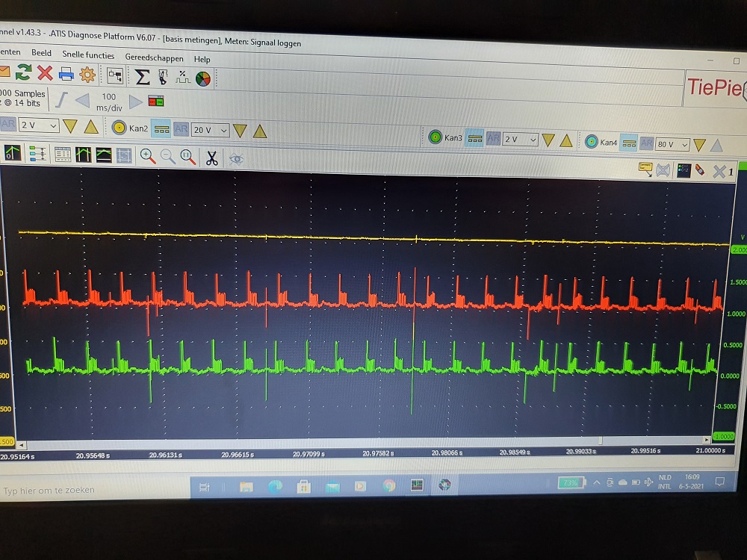Click the red-green window layout icon
This screenshot has height=560, width=747.
pyautogui.click(x=156, y=101)
